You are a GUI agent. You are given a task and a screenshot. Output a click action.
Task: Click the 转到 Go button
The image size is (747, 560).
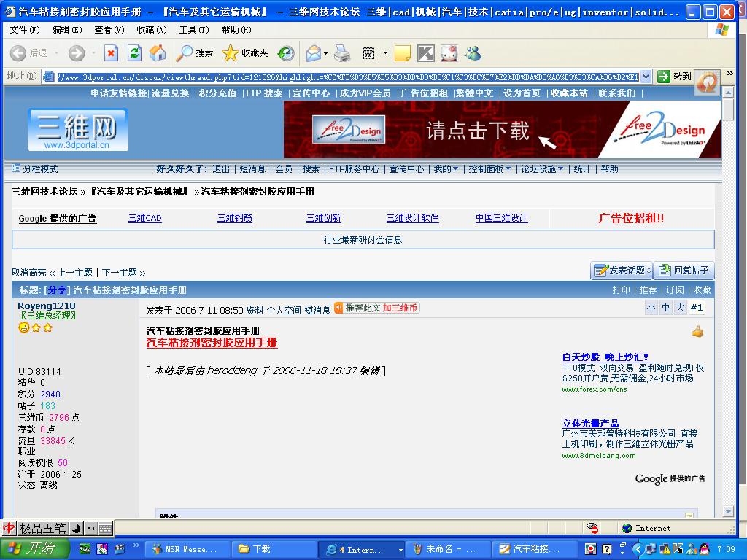point(674,76)
